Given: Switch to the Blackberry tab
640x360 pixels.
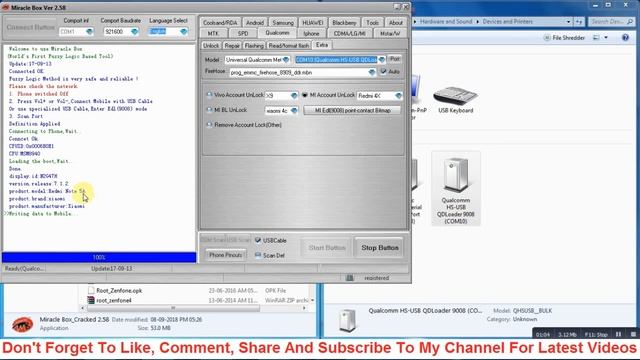Looking at the screenshot, I should (344, 23).
